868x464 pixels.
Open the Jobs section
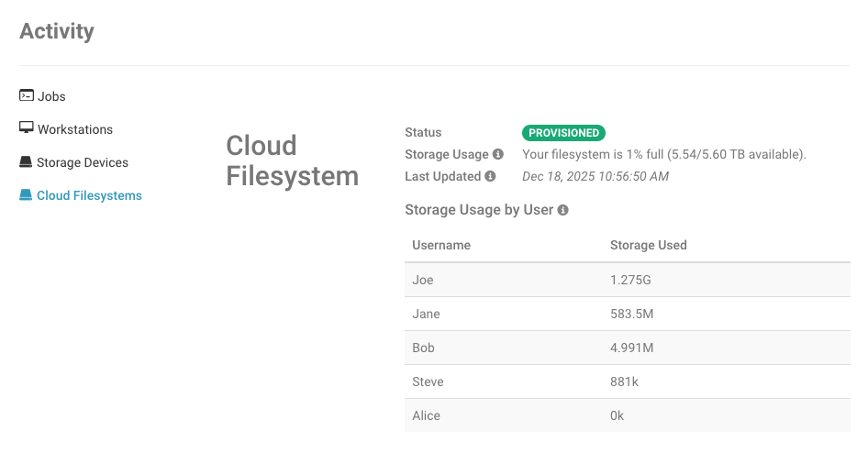(x=51, y=96)
